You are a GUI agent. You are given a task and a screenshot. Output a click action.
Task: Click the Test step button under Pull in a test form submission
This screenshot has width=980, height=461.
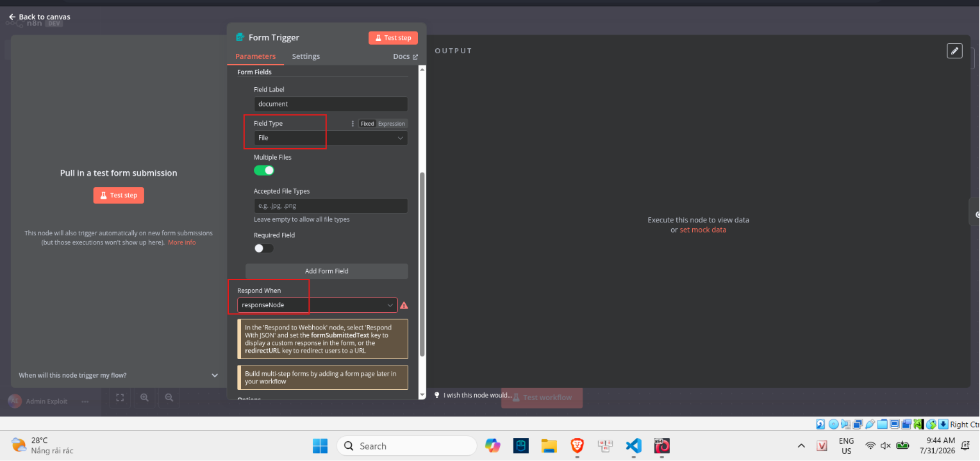(119, 195)
